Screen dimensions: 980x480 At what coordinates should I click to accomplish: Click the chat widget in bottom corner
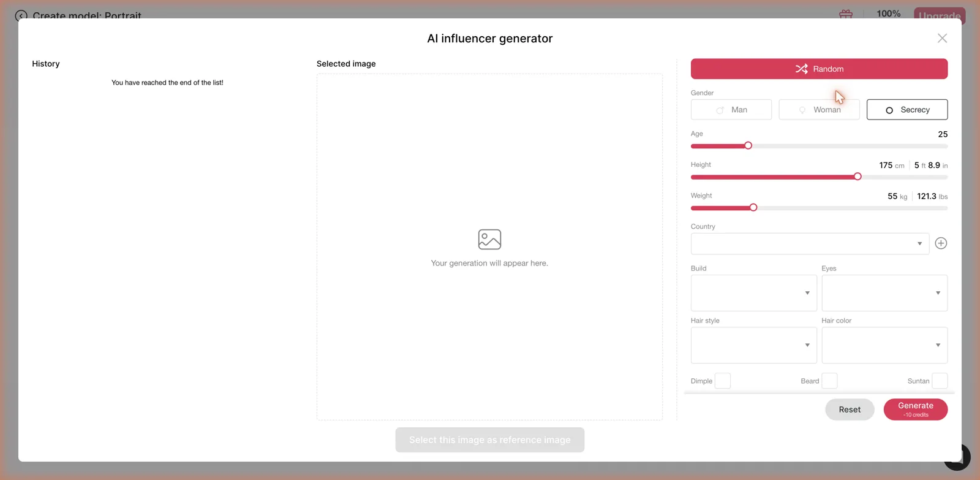[959, 457]
